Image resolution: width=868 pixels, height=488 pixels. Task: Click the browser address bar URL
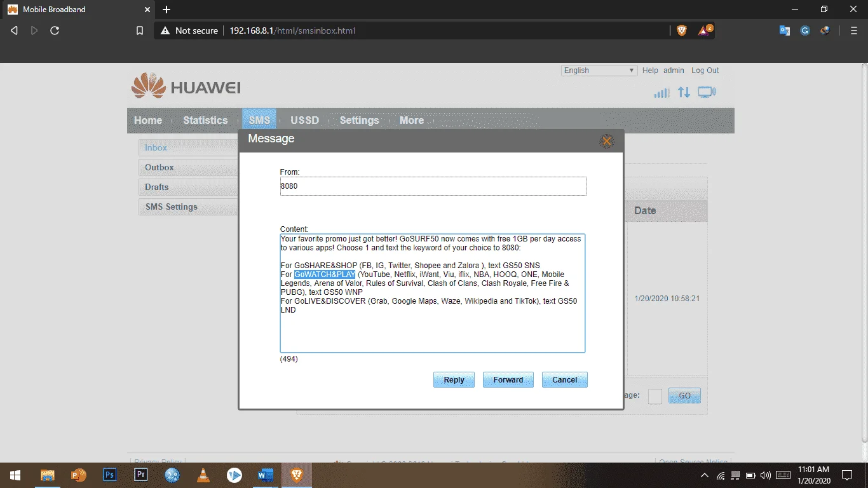[x=292, y=30]
